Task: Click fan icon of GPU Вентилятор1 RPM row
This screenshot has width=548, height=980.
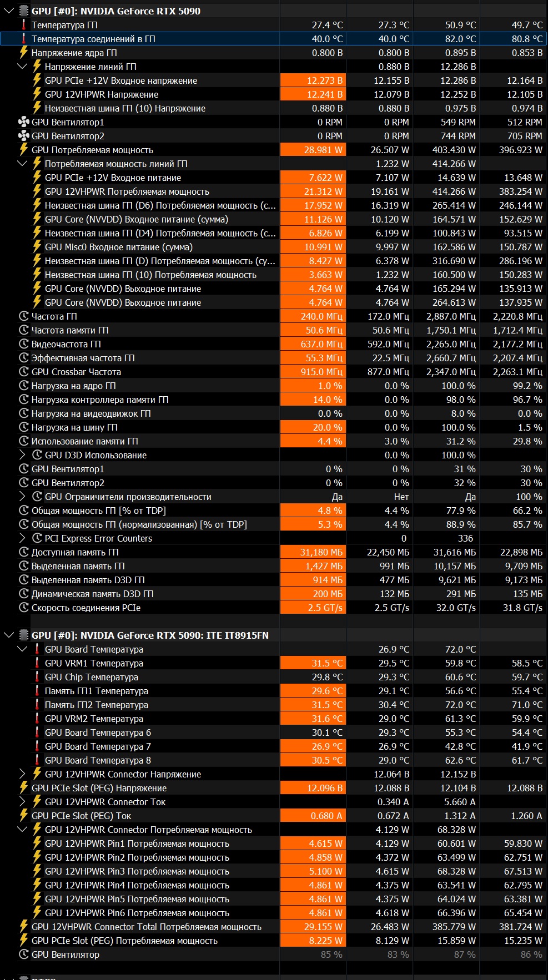Action: pyautogui.click(x=23, y=122)
